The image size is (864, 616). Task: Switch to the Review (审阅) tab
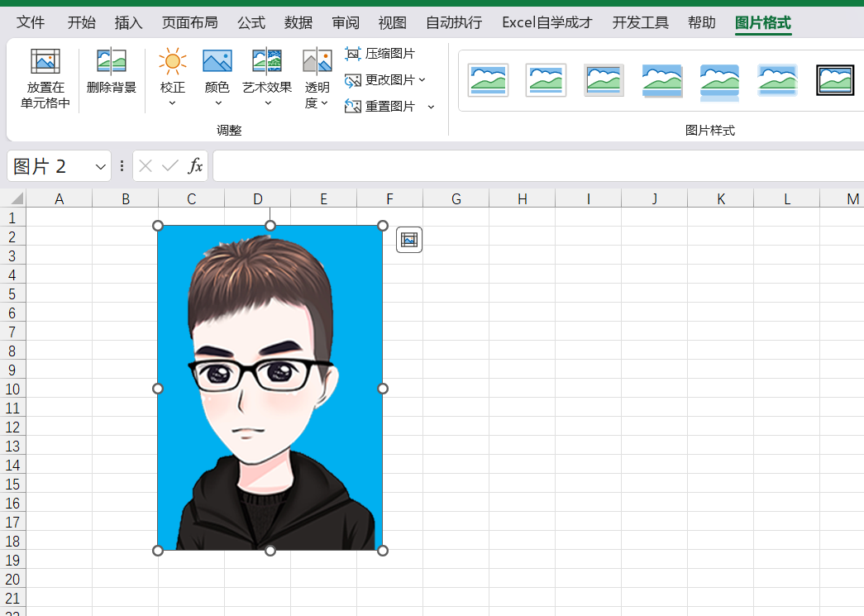(x=346, y=22)
